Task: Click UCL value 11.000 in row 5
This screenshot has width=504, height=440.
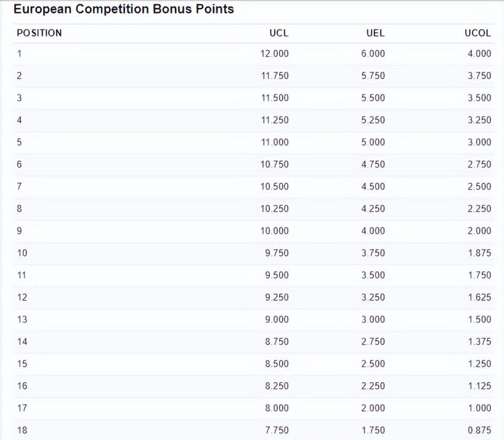Action: 275,142
